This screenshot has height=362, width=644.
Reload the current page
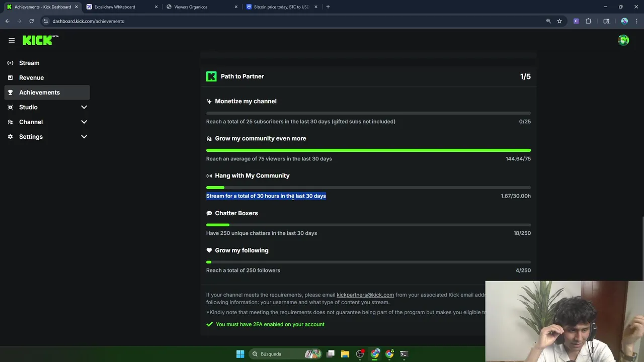tap(31, 21)
